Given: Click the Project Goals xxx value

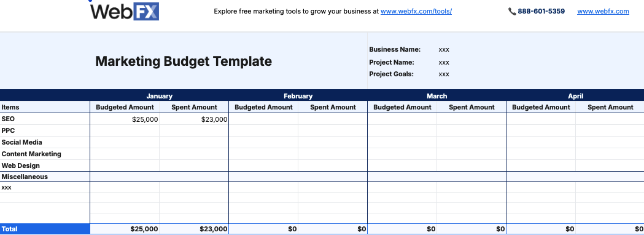Looking at the screenshot, I should pyautogui.click(x=444, y=74).
